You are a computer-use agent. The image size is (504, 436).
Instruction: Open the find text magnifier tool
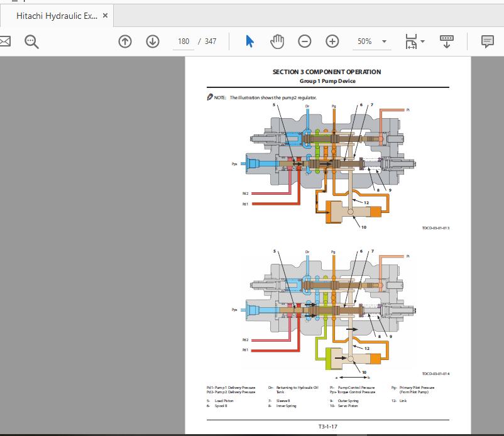pyautogui.click(x=31, y=41)
